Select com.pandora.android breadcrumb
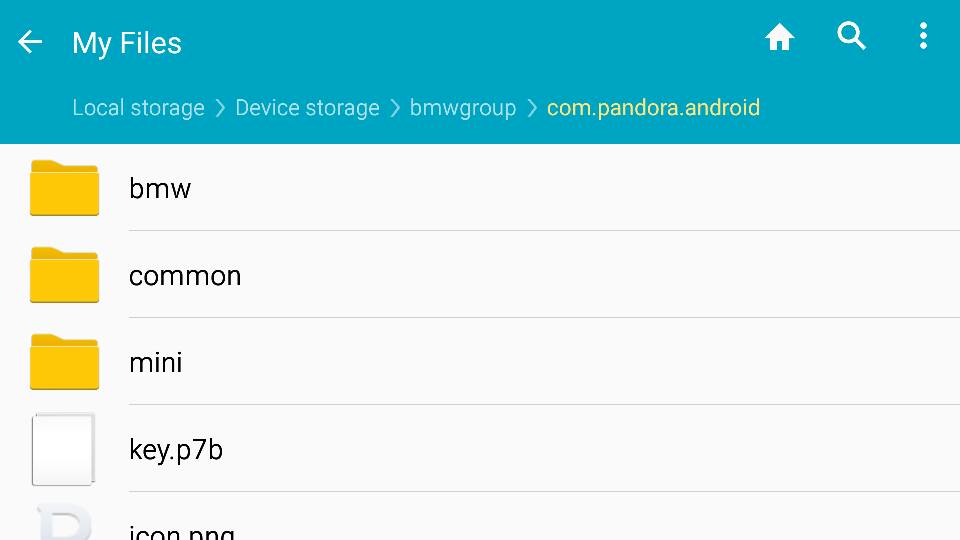 [653, 108]
